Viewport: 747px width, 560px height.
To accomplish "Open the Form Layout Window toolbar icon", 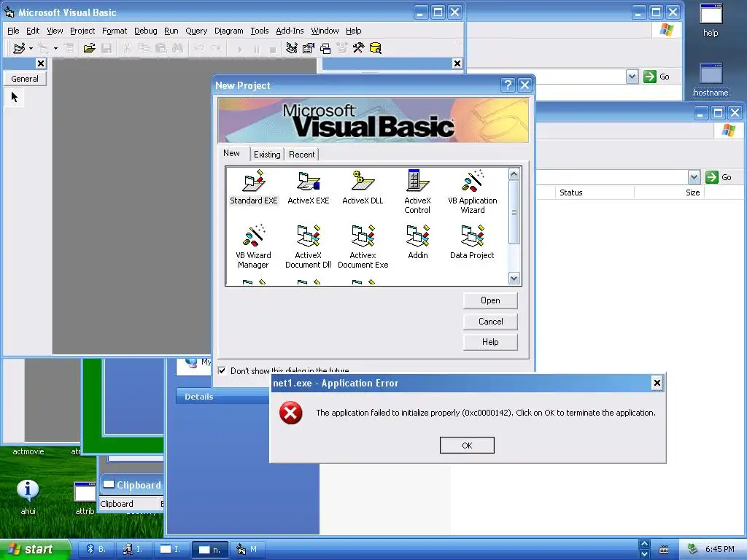I will coord(325,48).
